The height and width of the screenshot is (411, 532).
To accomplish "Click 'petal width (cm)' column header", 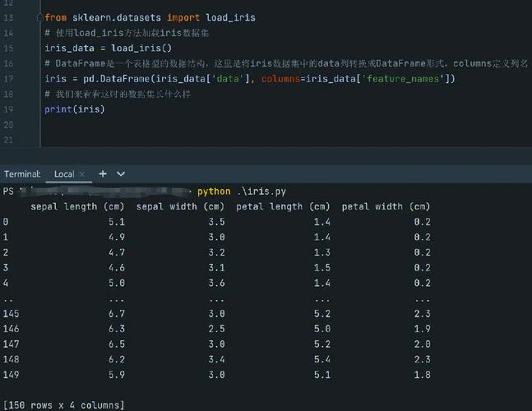I will pyautogui.click(x=386, y=206).
